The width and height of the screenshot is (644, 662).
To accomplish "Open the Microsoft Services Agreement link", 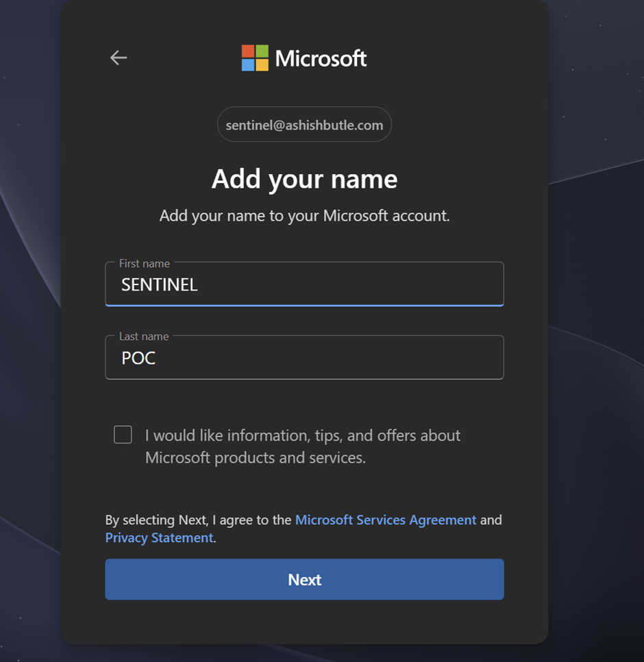I will 385,520.
